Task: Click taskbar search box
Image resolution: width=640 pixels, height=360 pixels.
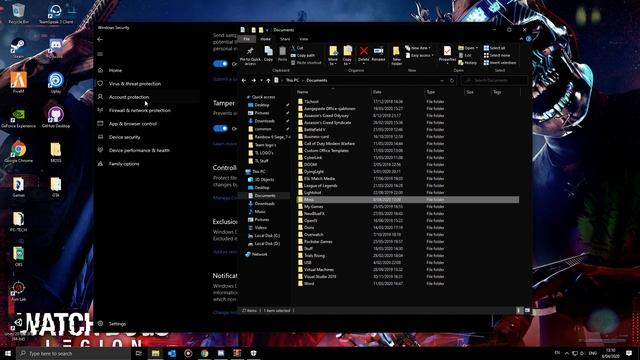Action: click(74, 353)
